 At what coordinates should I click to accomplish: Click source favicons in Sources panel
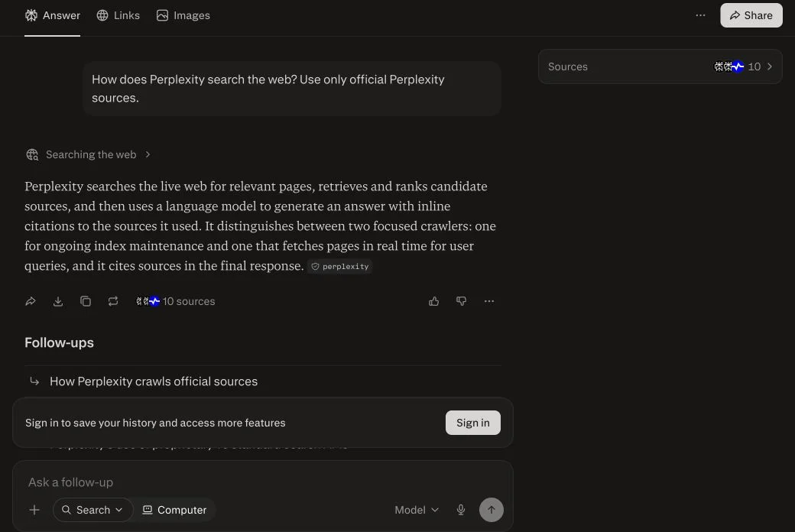[x=729, y=66]
